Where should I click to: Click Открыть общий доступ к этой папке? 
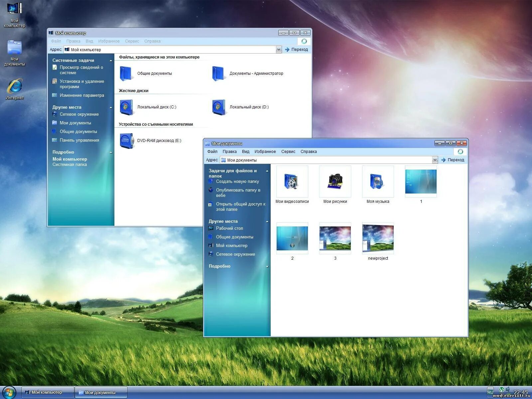(x=237, y=207)
